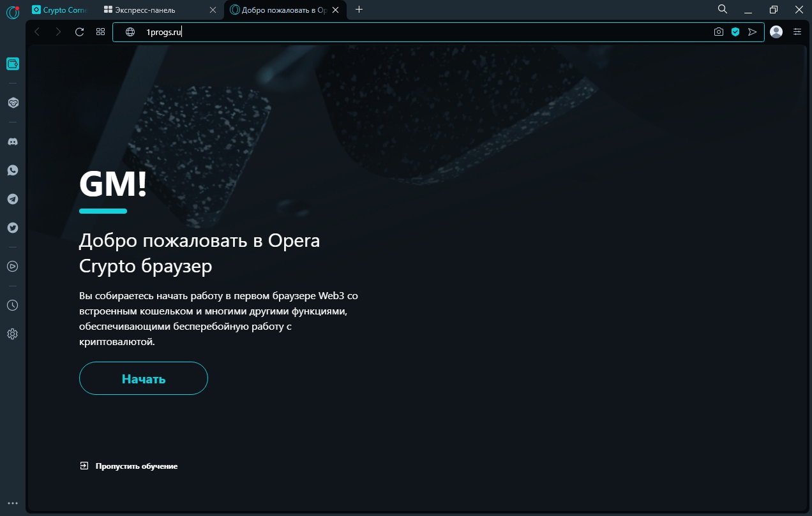This screenshot has width=812, height=516.
Task: Close the Экспресс-панель tab
Action: 213,10
